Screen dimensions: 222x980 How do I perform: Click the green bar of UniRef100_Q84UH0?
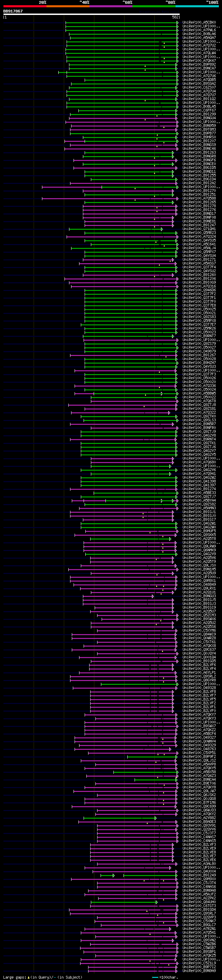click(x=124, y=902)
